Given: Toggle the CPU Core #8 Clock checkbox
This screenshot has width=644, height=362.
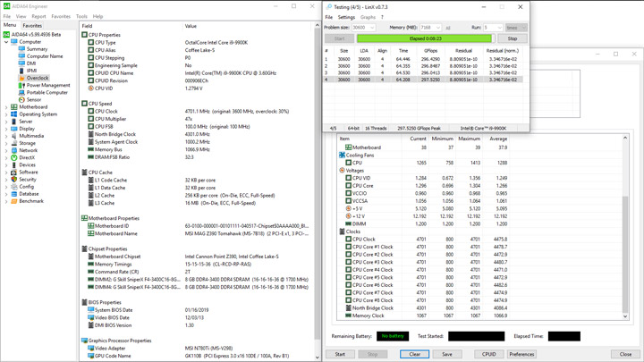Looking at the screenshot, I should pos(348,300).
